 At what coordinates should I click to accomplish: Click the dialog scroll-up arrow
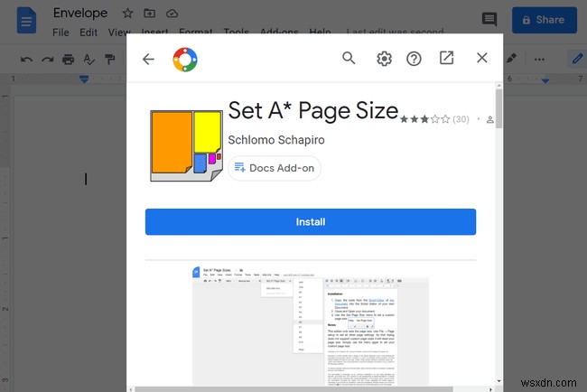click(x=498, y=86)
